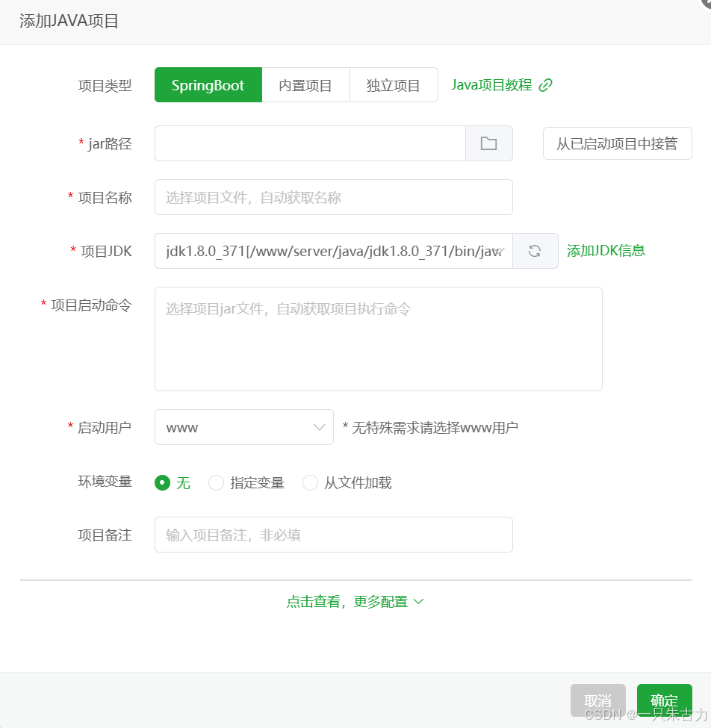The height and width of the screenshot is (728, 711).
Task: Refresh the 项目JDK list
Action: tap(535, 251)
